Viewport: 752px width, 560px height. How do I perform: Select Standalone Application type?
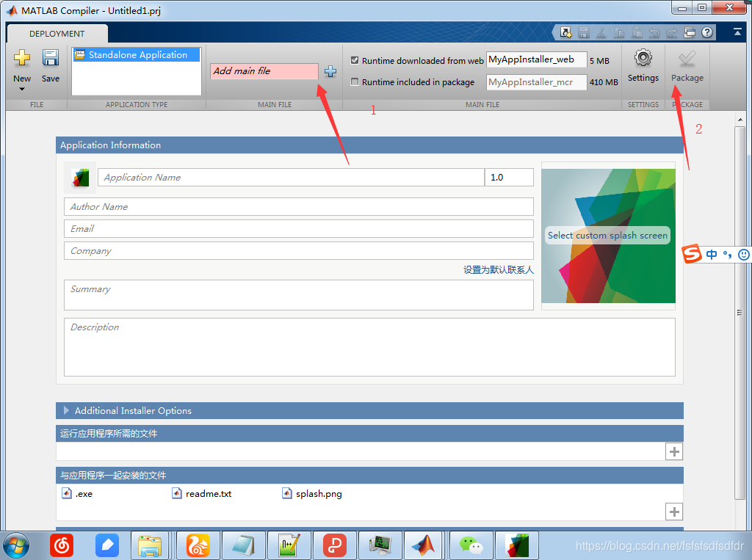click(x=137, y=54)
